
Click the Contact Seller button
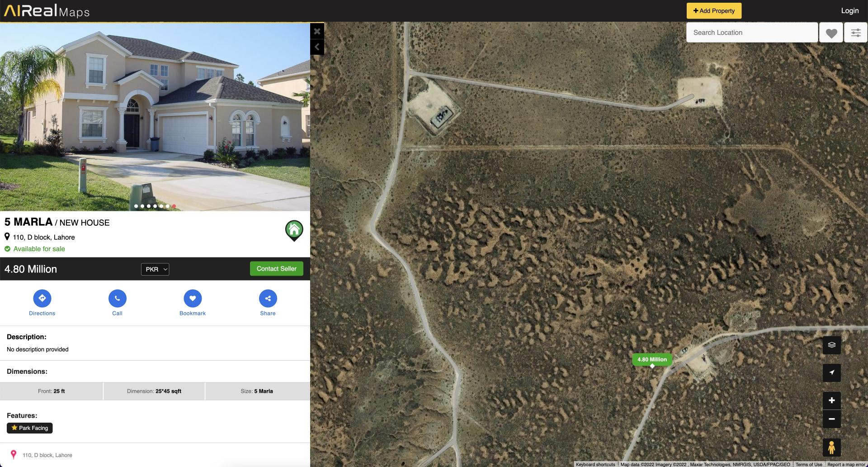(277, 269)
